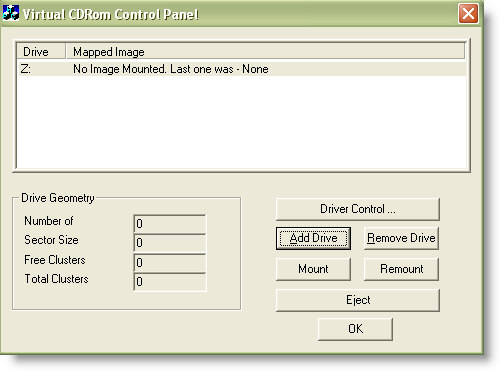The image size is (500, 371).
Task: Click the Number of value field
Action: (170, 223)
